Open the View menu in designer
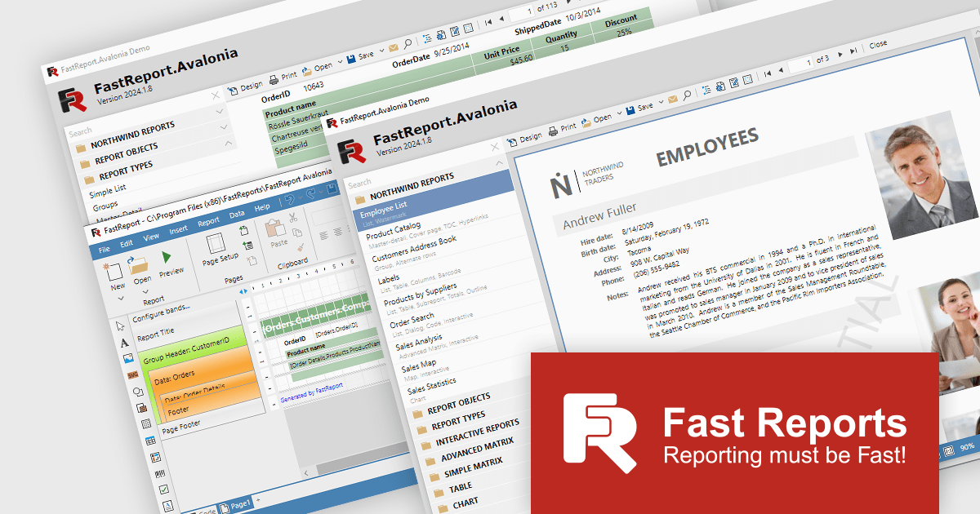 pos(151,237)
